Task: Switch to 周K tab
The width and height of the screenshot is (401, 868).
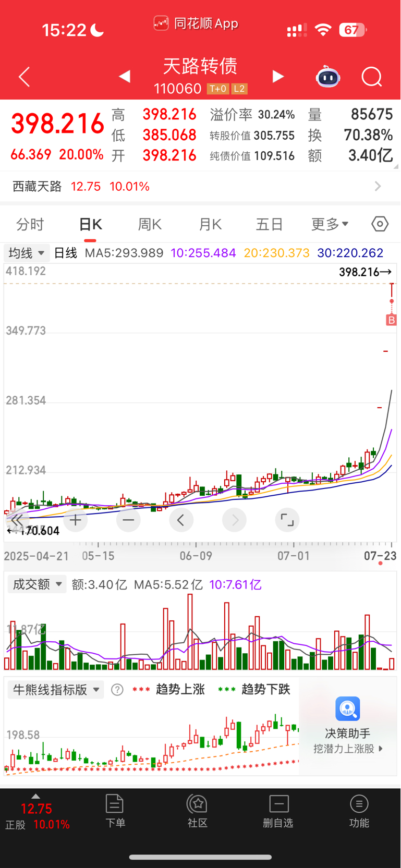Action: click(150, 224)
